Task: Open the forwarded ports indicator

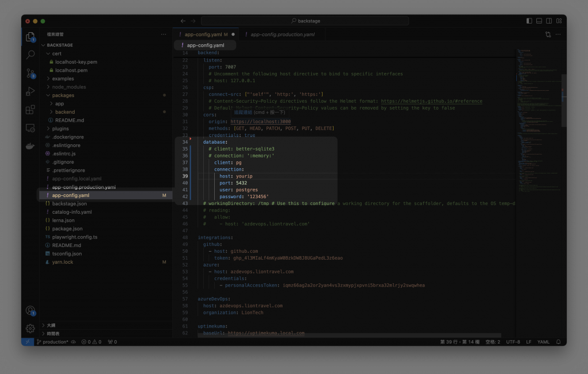Action: tap(112, 342)
